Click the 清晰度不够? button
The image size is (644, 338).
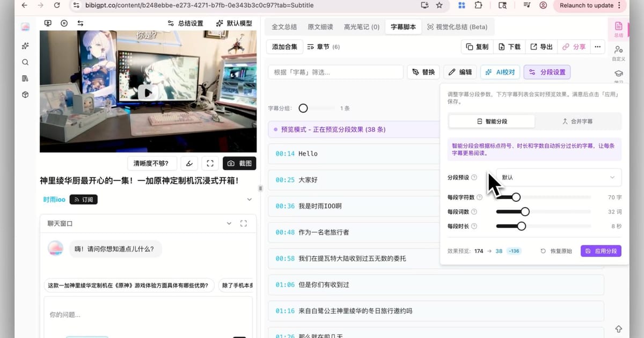[151, 163]
